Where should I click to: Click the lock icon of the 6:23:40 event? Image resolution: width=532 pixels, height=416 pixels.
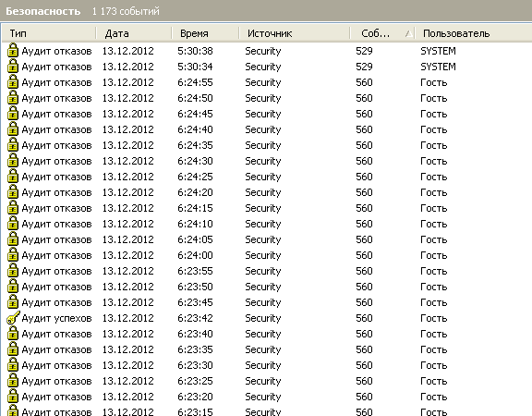point(13,334)
